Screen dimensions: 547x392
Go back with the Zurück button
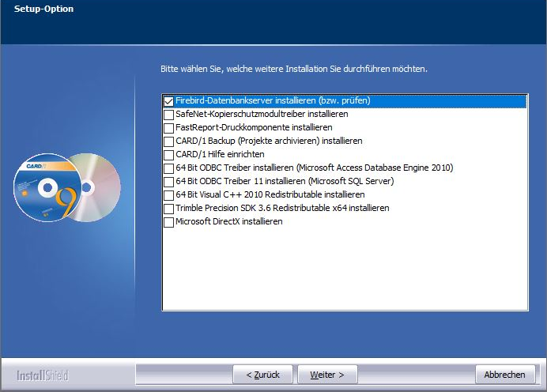(x=262, y=375)
